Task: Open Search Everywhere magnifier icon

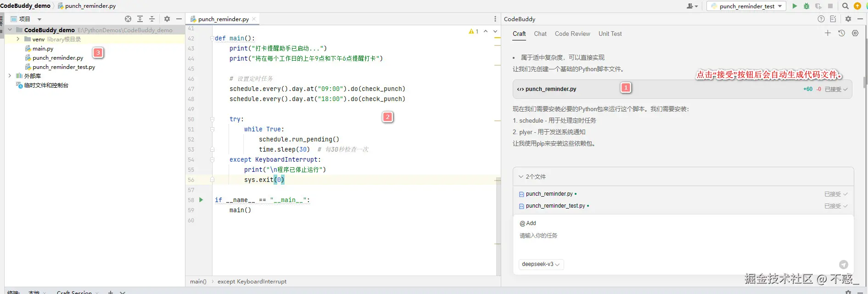Action: (x=845, y=6)
